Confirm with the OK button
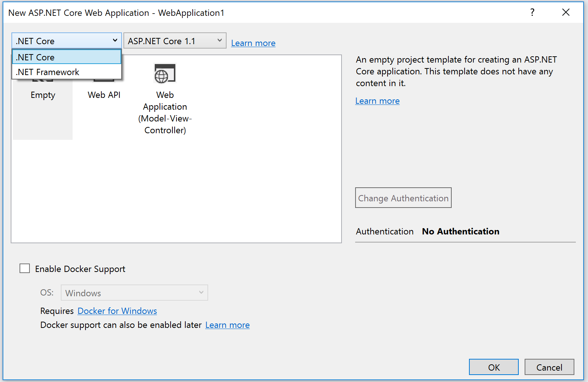Image resolution: width=588 pixels, height=382 pixels. [x=494, y=367]
